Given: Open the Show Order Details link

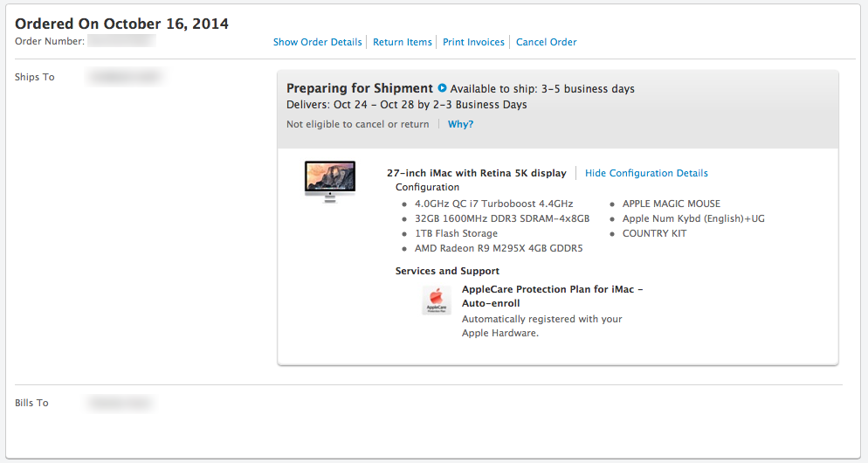Looking at the screenshot, I should [x=317, y=42].
